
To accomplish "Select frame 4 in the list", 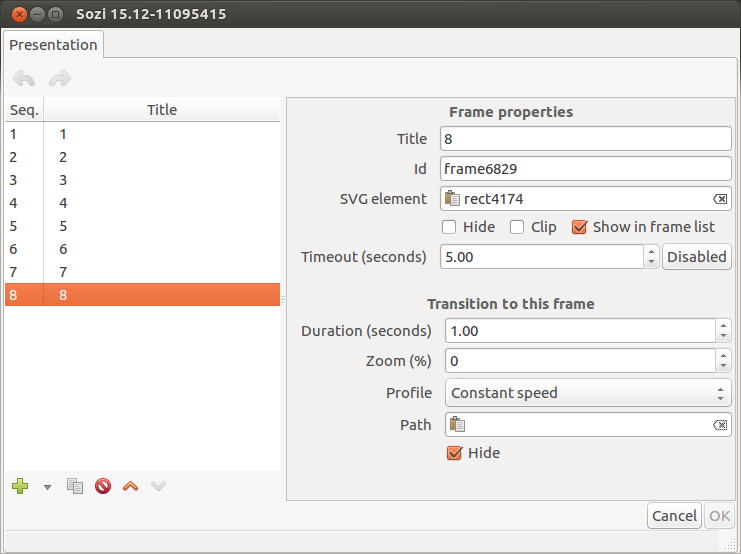I will pos(142,203).
